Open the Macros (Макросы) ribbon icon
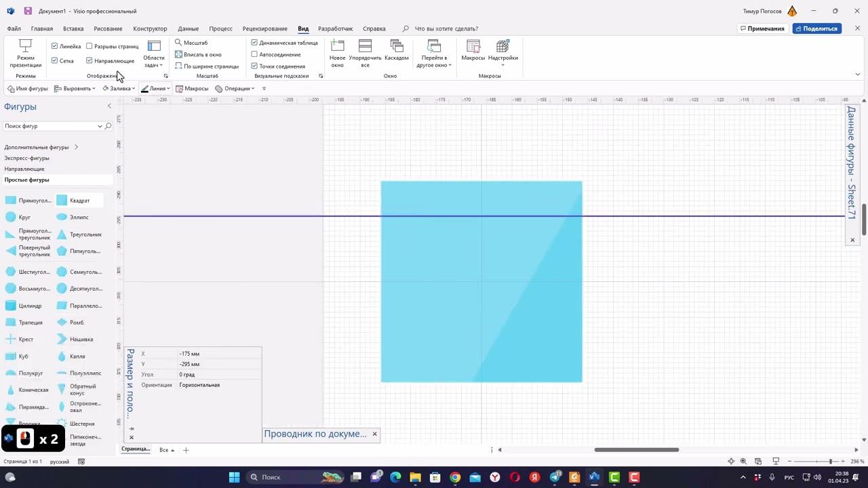The width and height of the screenshot is (868, 488). pos(473,51)
